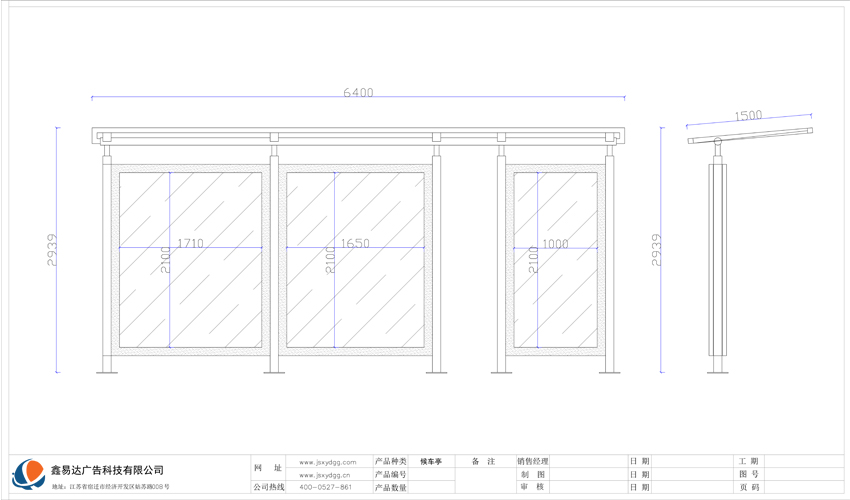Click the 审核 label cell
Screen dimensions: 850x500
[532, 487]
